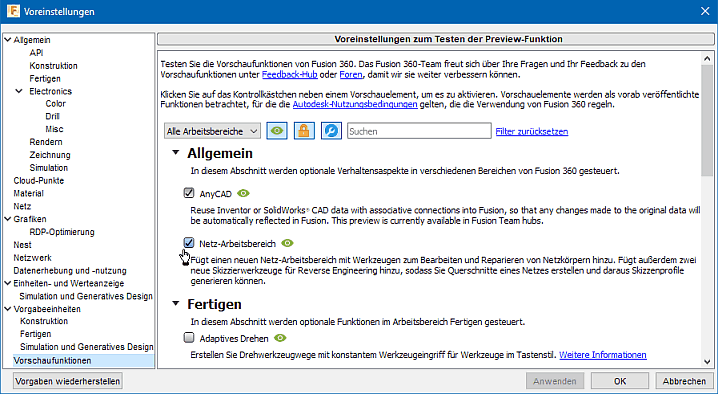Click the blue wrench filter icon
Viewport: 718px width, 394px height.
[332, 131]
